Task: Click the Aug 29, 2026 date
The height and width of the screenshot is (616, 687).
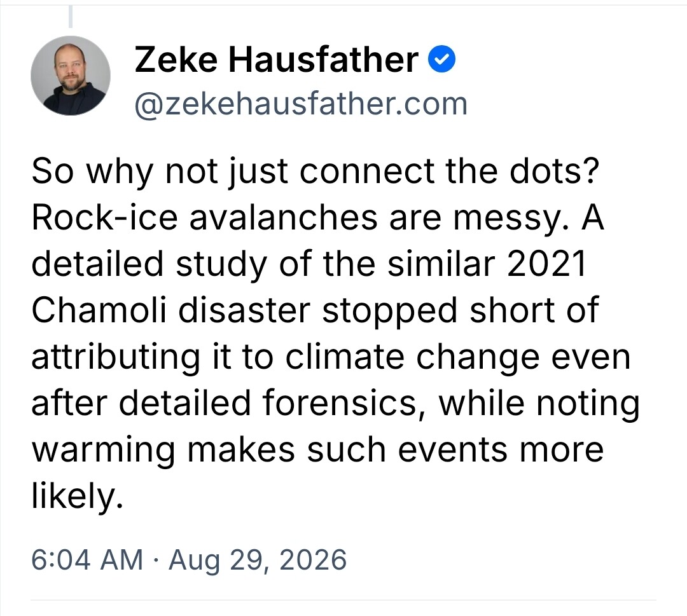Action: pos(258,561)
